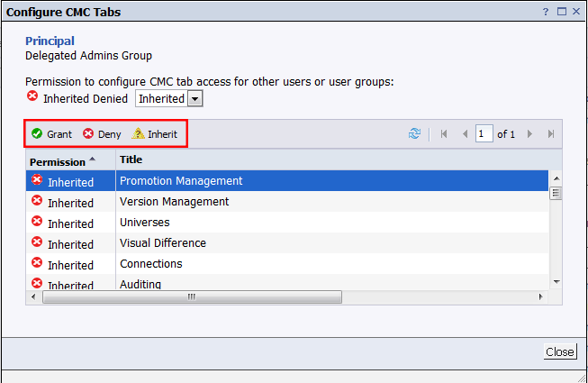Click the Grant permission button
Image resolution: width=588 pixels, height=383 pixels.
pos(51,134)
